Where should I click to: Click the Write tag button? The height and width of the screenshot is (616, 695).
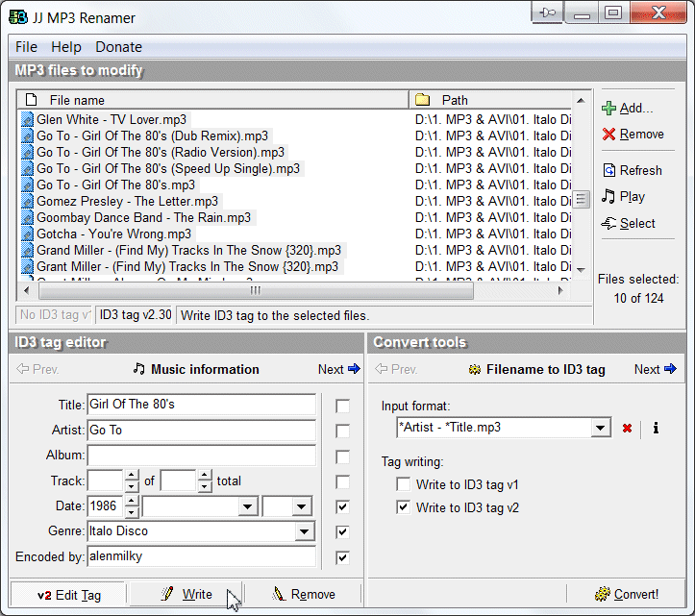[x=186, y=594]
